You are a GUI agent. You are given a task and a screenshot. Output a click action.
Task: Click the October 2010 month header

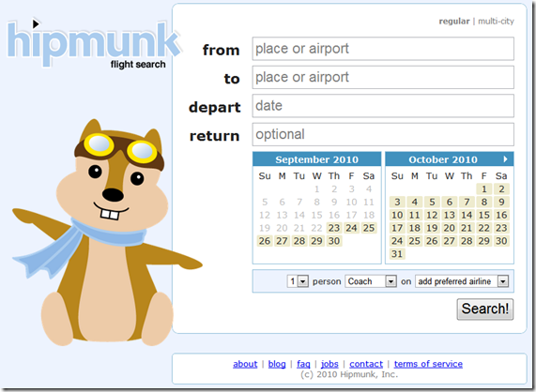coord(443,159)
